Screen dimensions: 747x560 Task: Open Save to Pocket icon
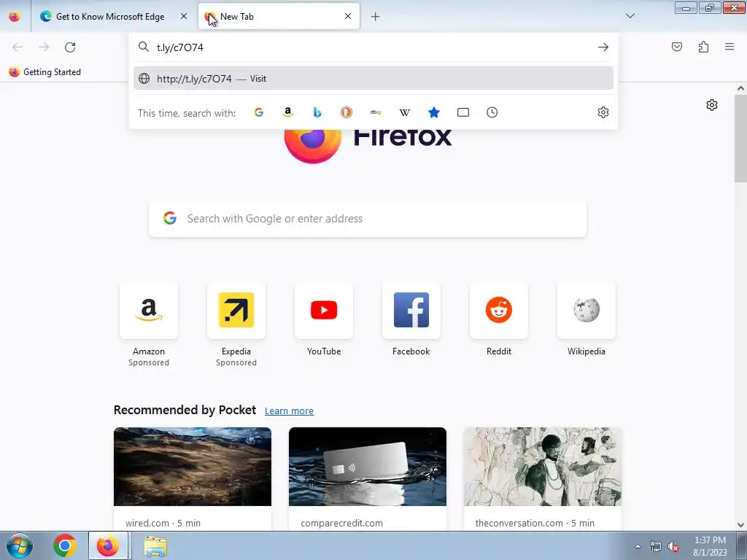point(677,47)
